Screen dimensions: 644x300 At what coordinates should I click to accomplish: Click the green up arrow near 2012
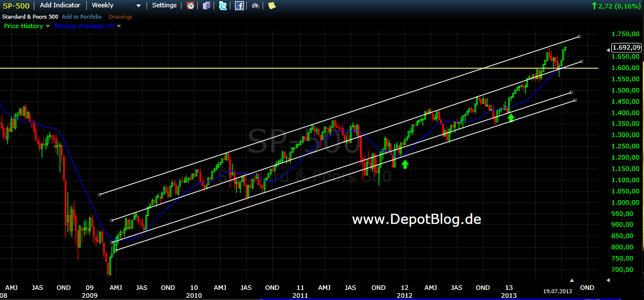point(405,164)
